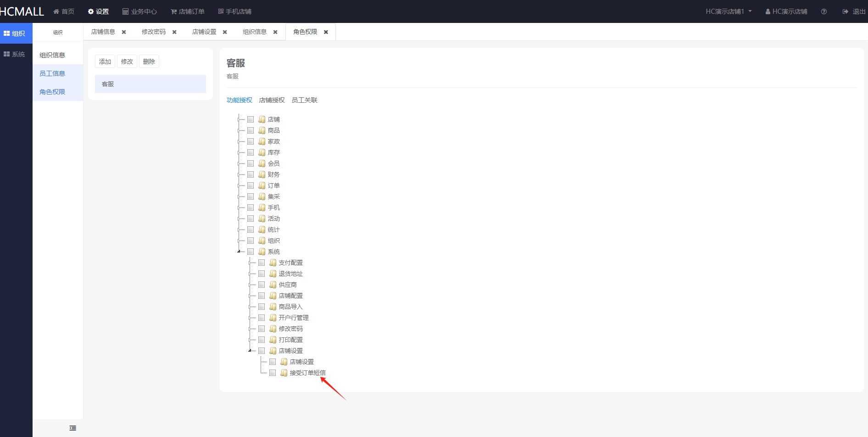Image resolution: width=868 pixels, height=437 pixels.
Task: Check the 商品 permission checkbox
Action: coord(250,130)
